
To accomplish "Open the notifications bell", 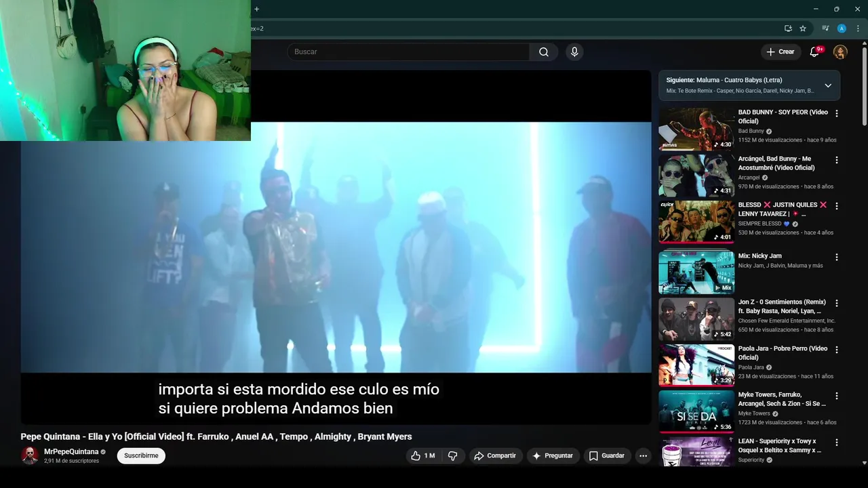I will coord(814,52).
